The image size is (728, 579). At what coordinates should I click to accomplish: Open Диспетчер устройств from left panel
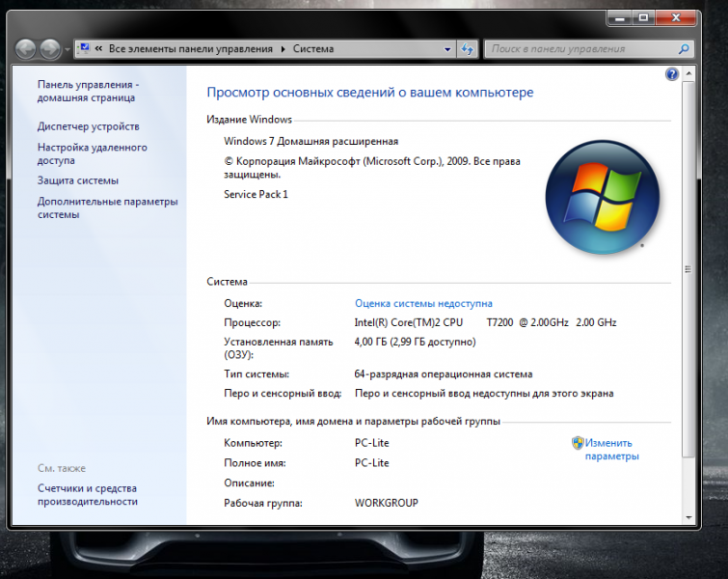click(x=89, y=126)
